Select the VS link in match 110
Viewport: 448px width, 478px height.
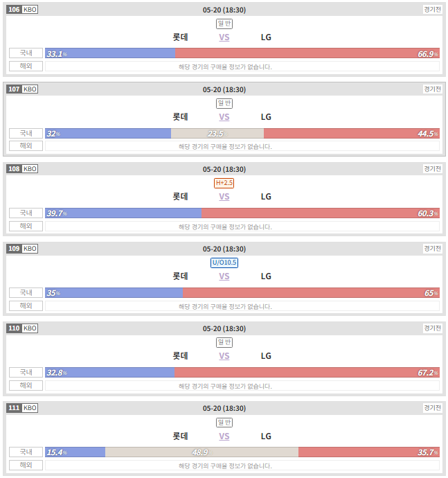coord(224,356)
